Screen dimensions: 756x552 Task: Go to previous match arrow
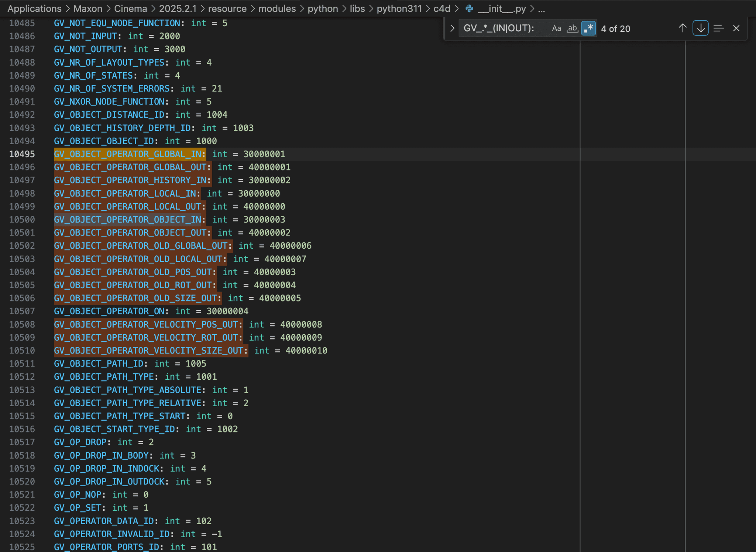coord(683,28)
